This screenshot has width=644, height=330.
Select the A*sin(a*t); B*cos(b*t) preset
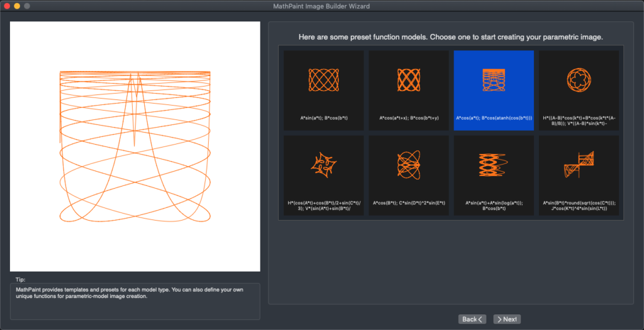tap(324, 91)
